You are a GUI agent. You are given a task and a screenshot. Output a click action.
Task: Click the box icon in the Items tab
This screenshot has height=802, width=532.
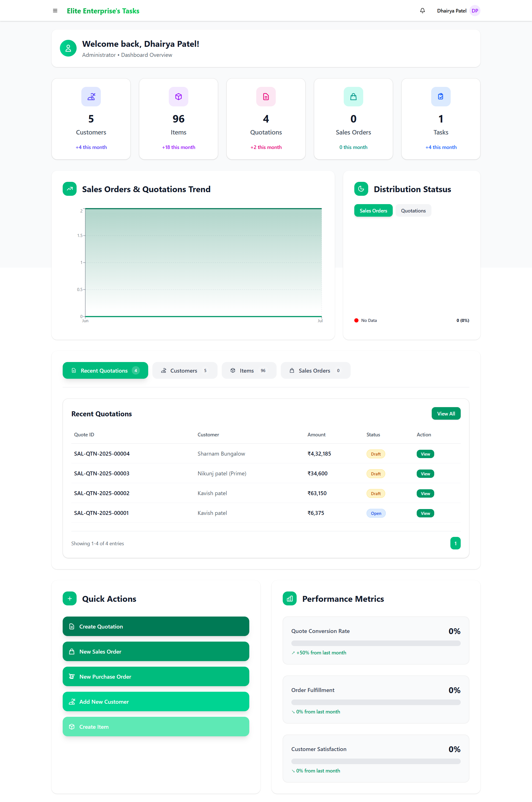tap(233, 371)
